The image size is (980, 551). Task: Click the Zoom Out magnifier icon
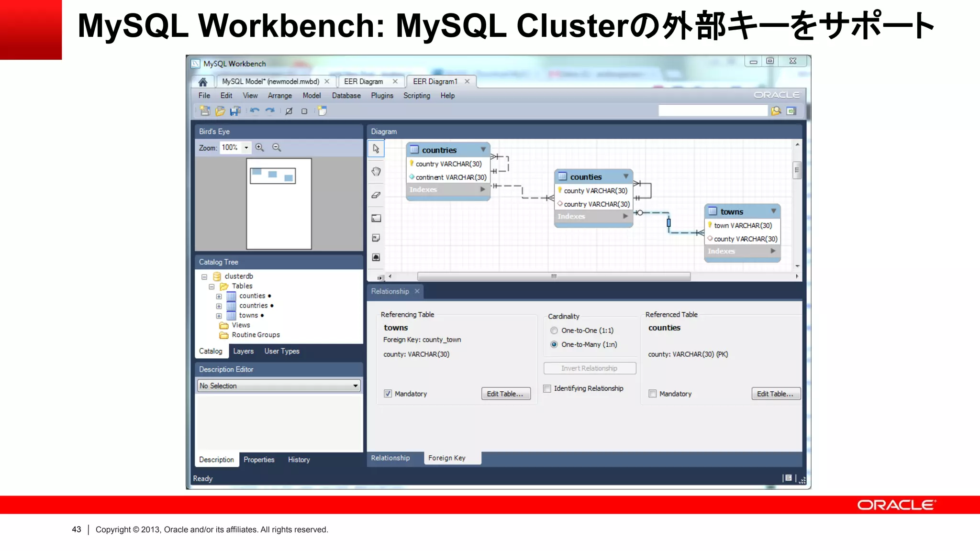click(x=277, y=147)
